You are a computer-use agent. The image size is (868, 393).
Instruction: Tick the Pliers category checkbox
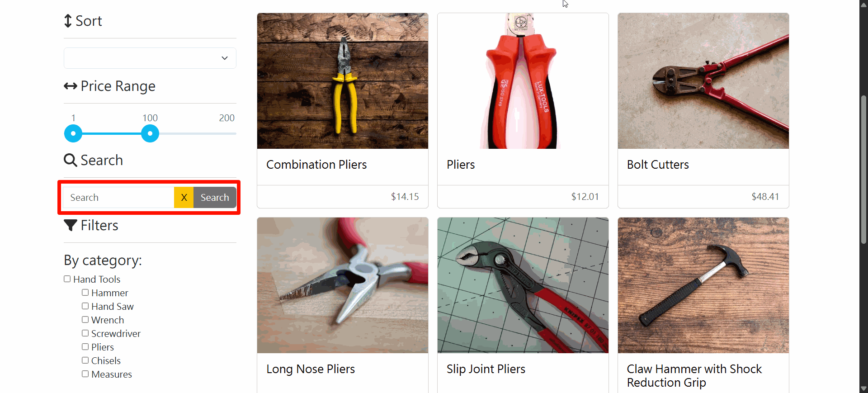[x=85, y=347]
